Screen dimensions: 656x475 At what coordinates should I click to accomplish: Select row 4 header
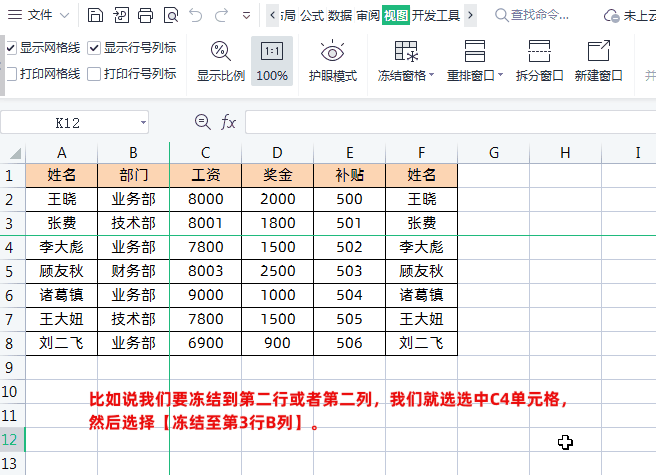point(11,247)
